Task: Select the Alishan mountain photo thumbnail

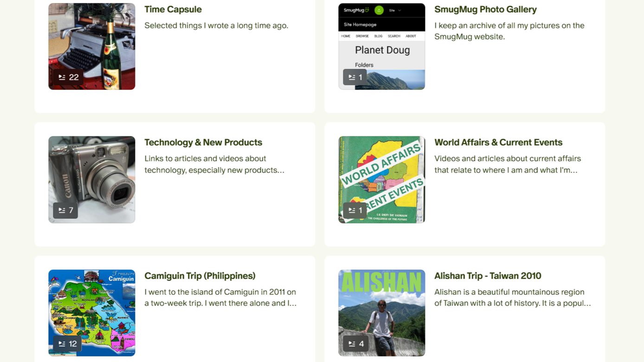Action: point(382,313)
